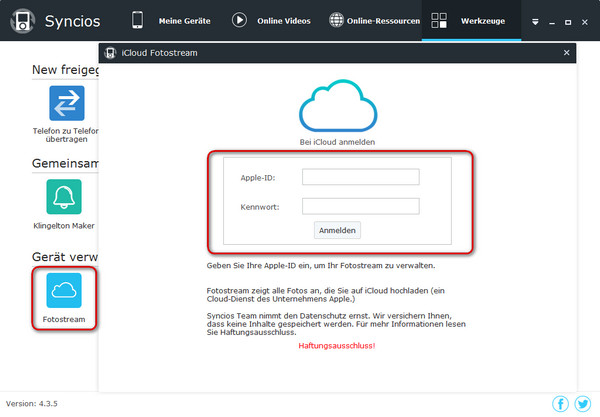Close the iCloud Fotostream dialog
This screenshot has width=600, height=417.
tap(567, 52)
